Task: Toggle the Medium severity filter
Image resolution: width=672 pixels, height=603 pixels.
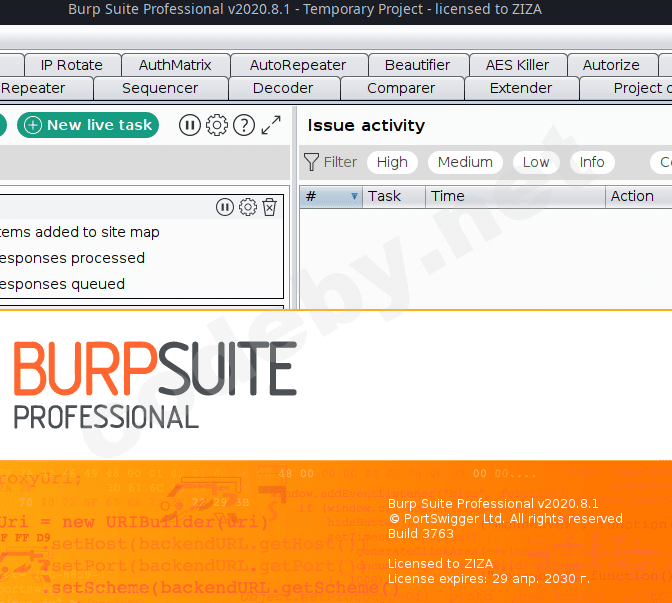Action: (465, 162)
